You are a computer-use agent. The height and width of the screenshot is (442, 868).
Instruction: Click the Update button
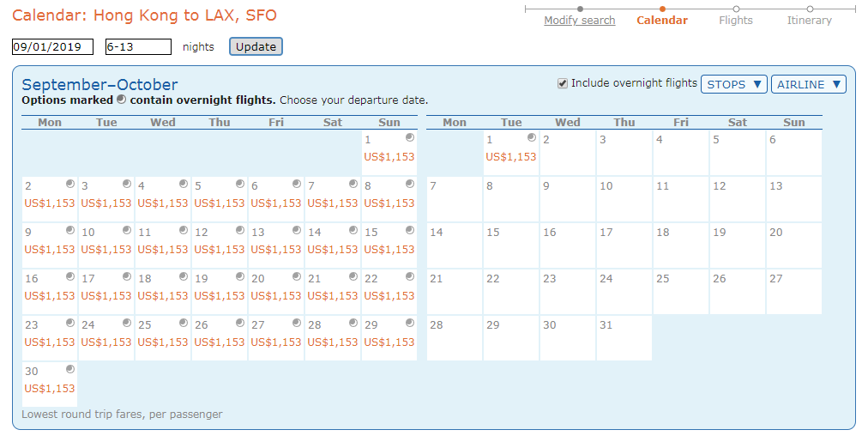point(256,46)
